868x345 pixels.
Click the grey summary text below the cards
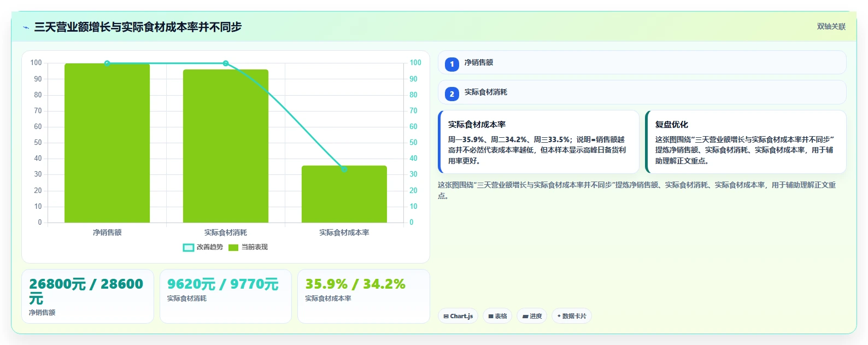coord(637,190)
